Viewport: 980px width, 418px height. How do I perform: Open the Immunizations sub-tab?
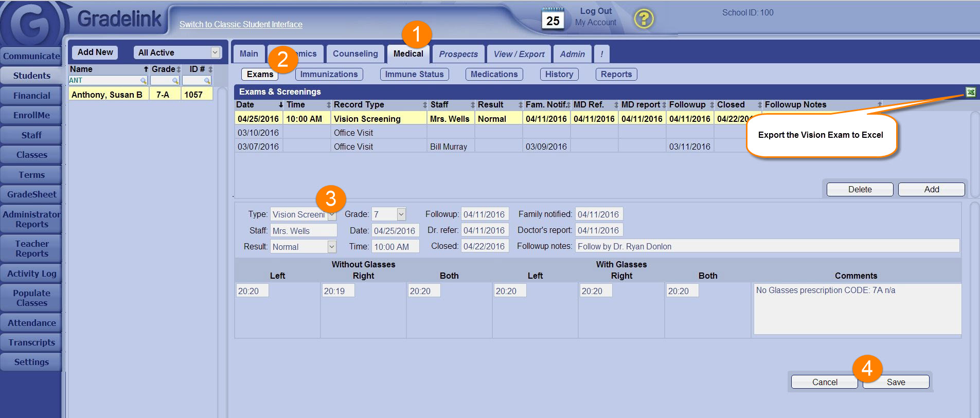pos(329,74)
